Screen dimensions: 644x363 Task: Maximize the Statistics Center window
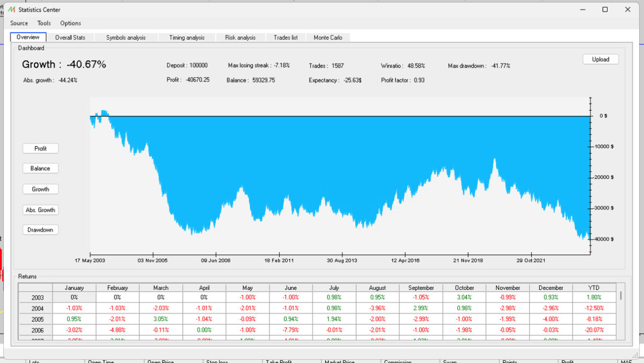605,10
